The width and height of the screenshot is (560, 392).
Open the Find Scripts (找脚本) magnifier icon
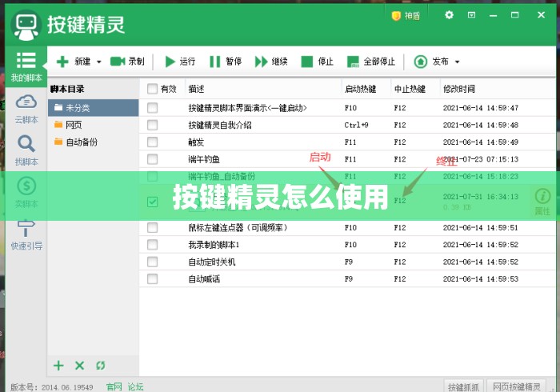click(26, 144)
